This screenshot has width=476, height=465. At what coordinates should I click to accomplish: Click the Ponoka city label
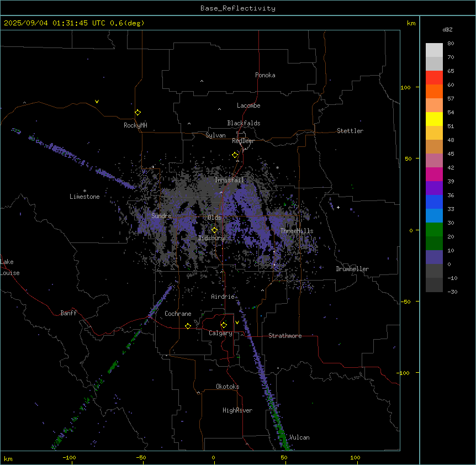(265, 75)
